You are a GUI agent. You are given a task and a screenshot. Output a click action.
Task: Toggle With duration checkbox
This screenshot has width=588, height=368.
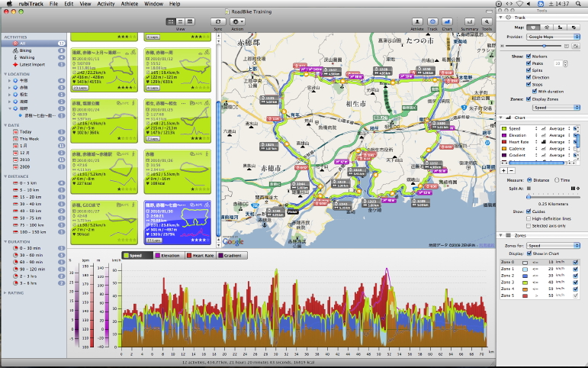tap(535, 92)
